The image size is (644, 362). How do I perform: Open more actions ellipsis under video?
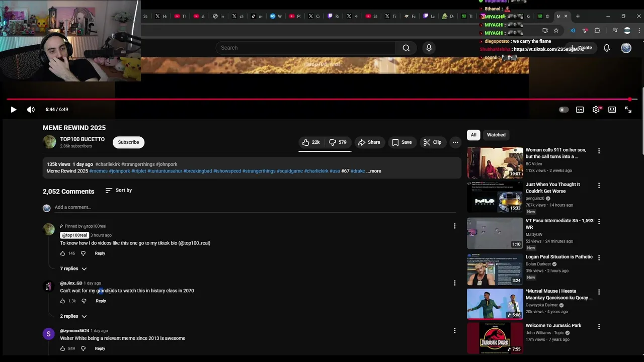455,142
